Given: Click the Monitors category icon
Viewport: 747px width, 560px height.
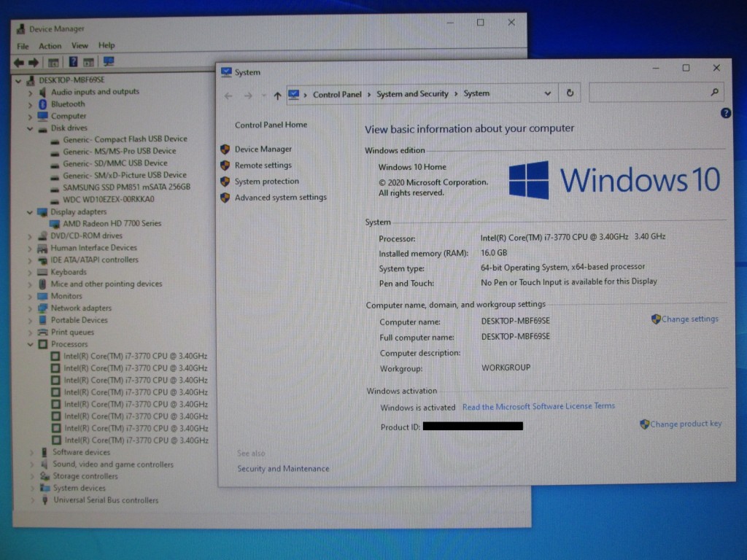Looking at the screenshot, I should pos(42,296).
